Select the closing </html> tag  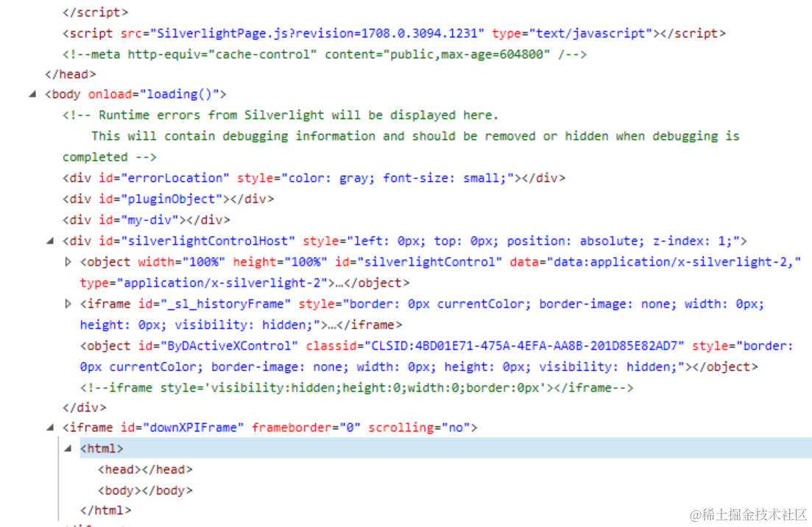tap(106, 510)
